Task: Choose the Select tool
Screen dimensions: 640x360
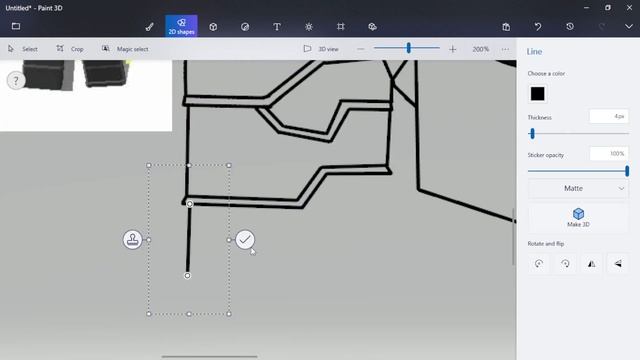Action: click(23, 49)
